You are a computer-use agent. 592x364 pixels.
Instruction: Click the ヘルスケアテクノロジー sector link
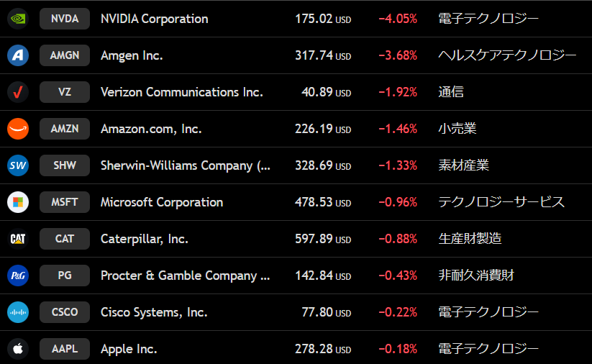coord(507,55)
